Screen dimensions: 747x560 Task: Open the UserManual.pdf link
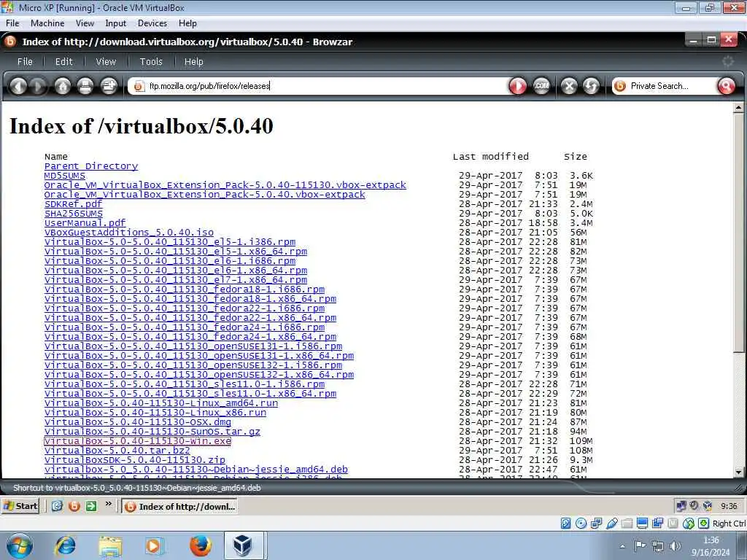(x=85, y=223)
